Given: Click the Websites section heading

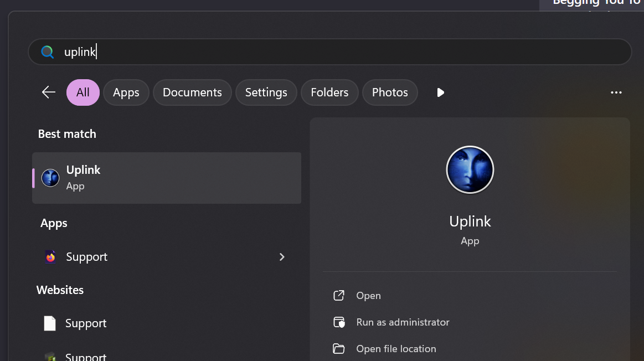Looking at the screenshot, I should (60, 290).
